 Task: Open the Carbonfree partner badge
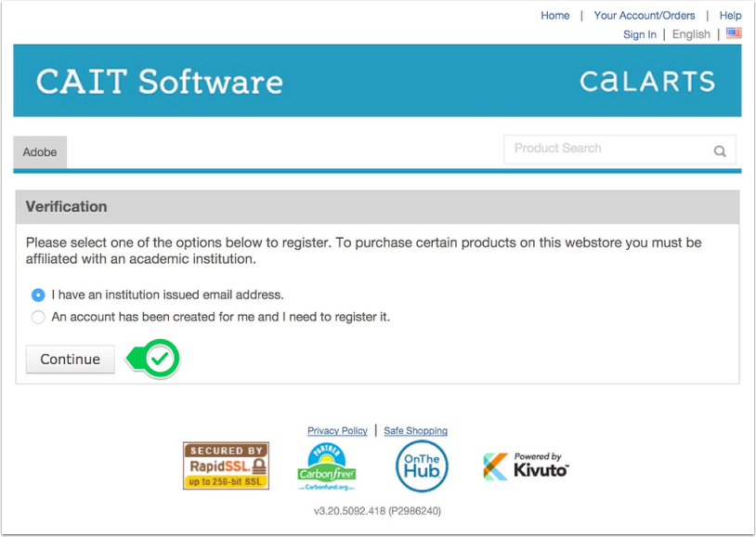pyautogui.click(x=326, y=467)
